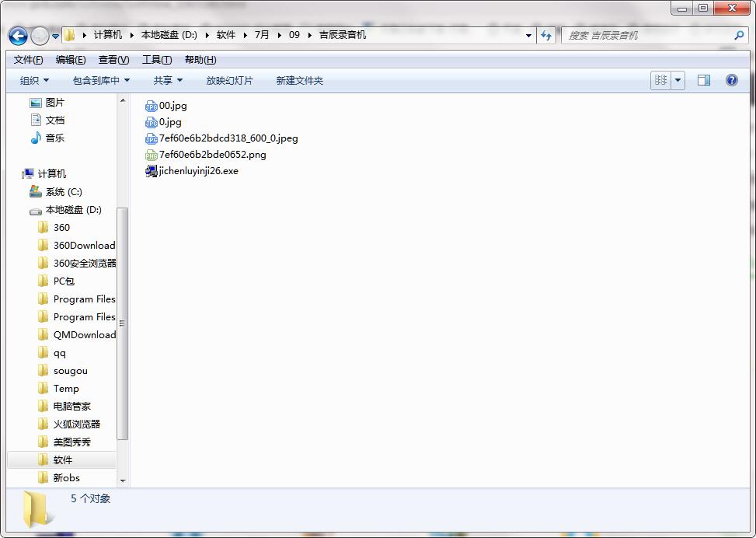Click the blue help question mark icon
The height and width of the screenshot is (538, 756).
(731, 80)
